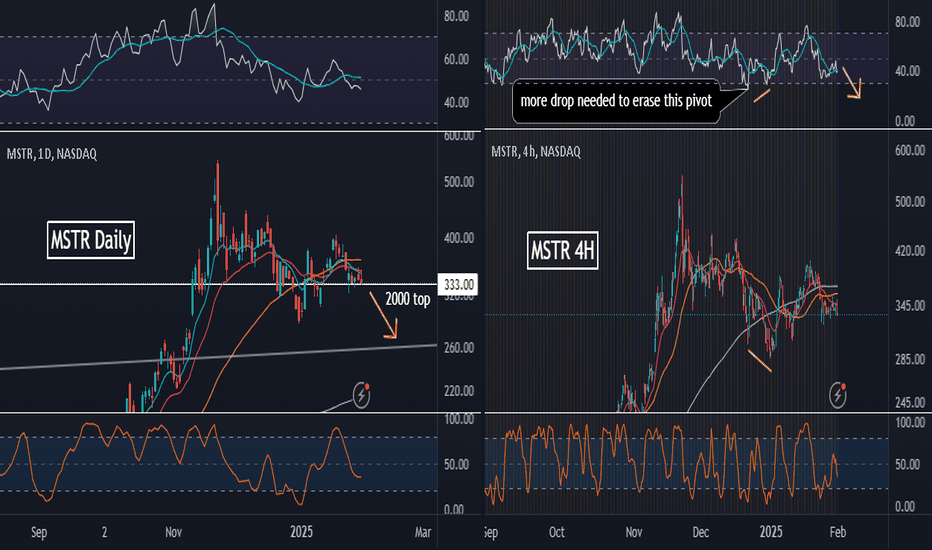
Task: Click the lightning bolt icon on daily chart
Action: pyautogui.click(x=361, y=395)
